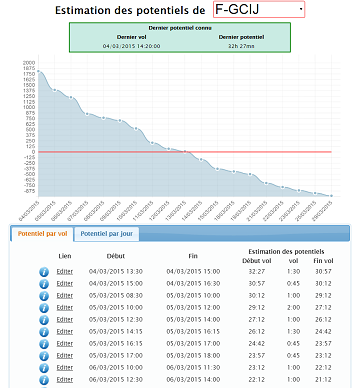Select Dernier vol value 04/03/2015 14:20:00
This screenshot has width=360, height=388.
click(131, 46)
